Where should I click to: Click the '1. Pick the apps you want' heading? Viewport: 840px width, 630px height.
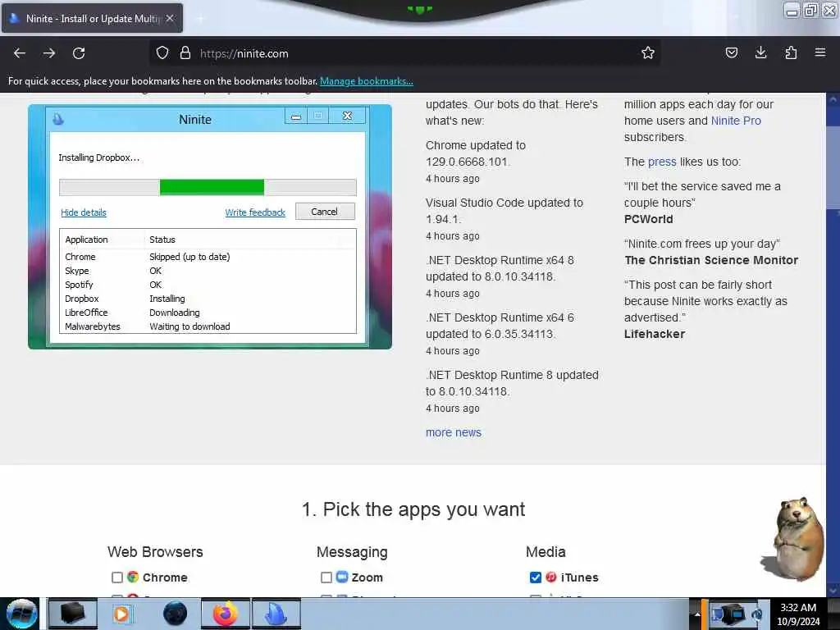pyautogui.click(x=413, y=509)
